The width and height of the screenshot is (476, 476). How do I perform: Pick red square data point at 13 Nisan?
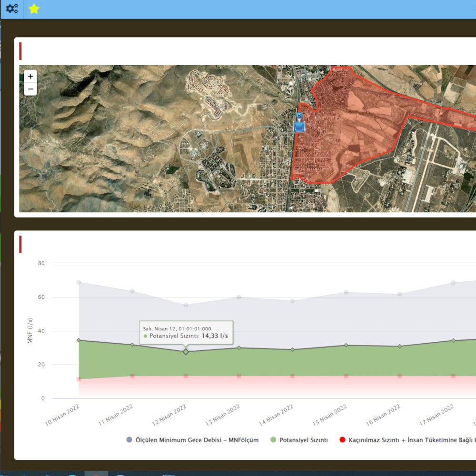click(x=239, y=376)
